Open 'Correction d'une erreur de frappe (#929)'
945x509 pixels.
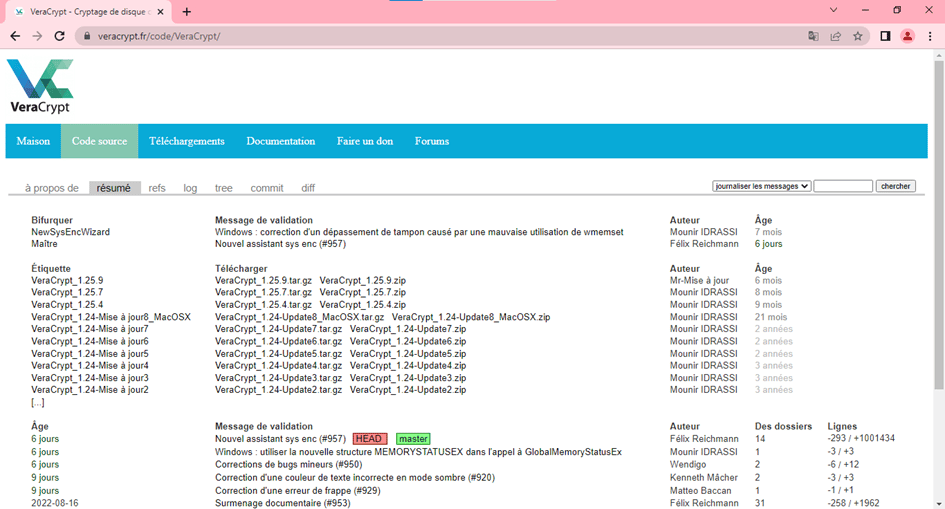coord(298,491)
